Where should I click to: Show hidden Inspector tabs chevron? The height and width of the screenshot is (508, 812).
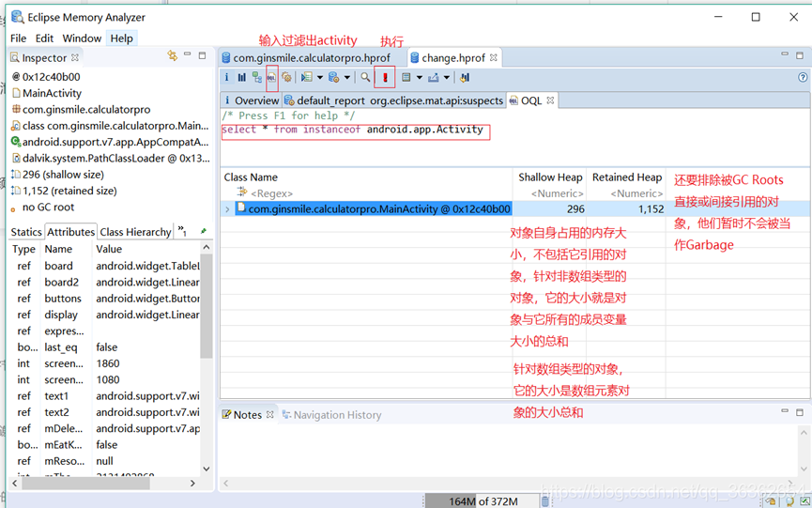182,230
